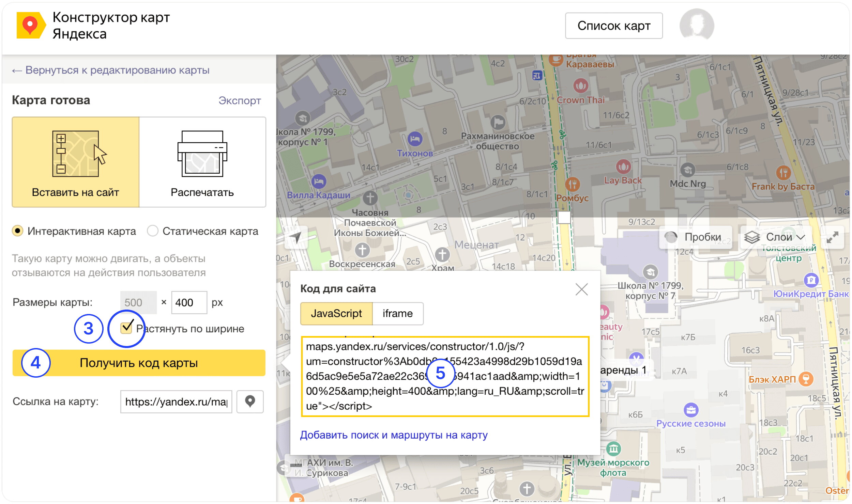Toggle 'Растянуть по ширине' checkbox
The image size is (852, 504).
pyautogui.click(x=126, y=328)
